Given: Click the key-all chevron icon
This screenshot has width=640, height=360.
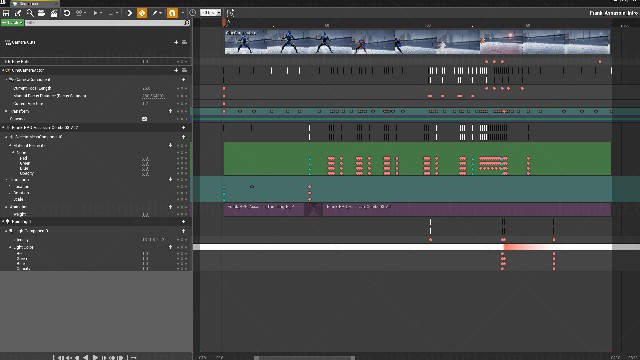Looking at the screenshot, I should (x=129, y=13).
